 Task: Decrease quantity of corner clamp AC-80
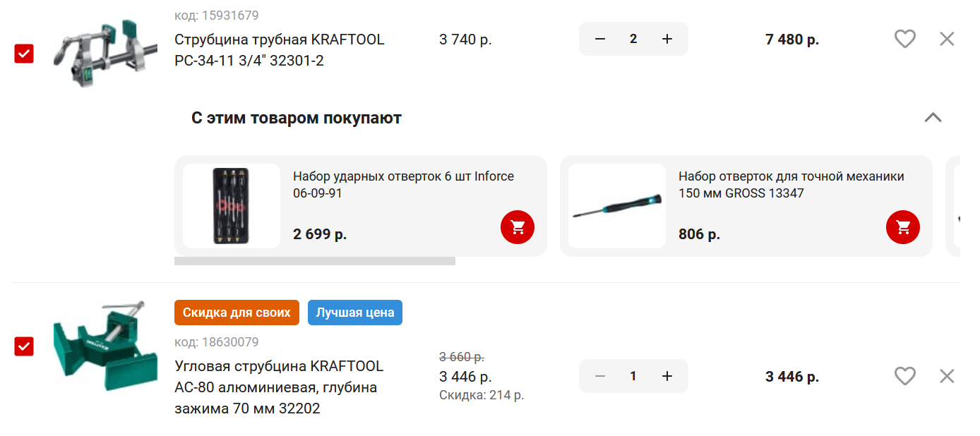tap(600, 376)
